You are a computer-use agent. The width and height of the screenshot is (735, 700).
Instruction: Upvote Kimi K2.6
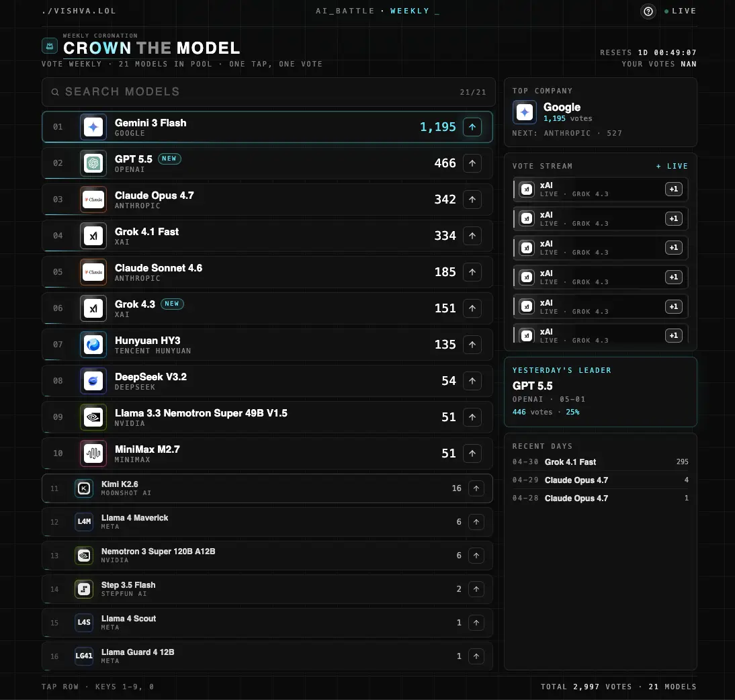click(x=476, y=488)
